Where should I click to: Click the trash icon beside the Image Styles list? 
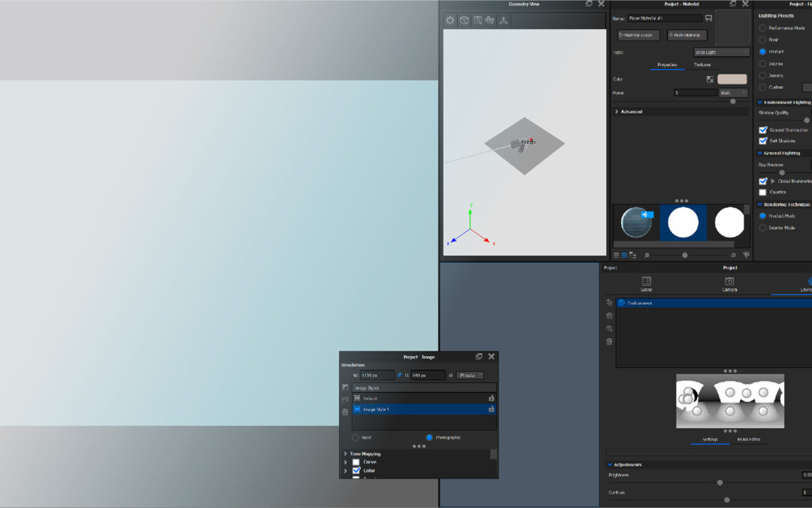point(345,412)
